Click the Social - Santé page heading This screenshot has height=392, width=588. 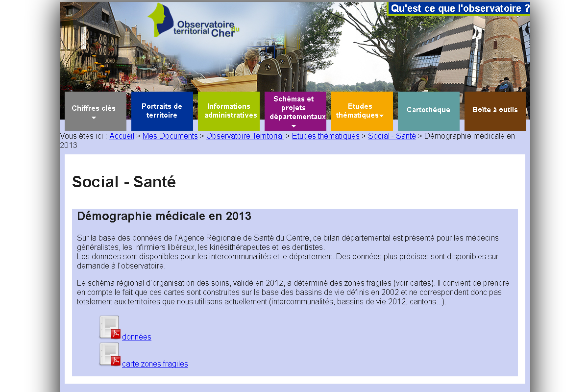[124, 182]
